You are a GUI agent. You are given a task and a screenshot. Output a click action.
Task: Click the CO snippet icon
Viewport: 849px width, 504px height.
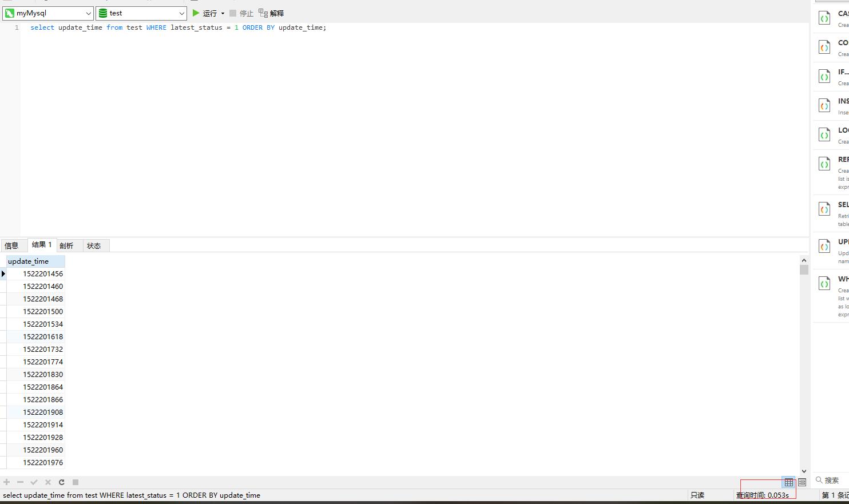click(824, 47)
